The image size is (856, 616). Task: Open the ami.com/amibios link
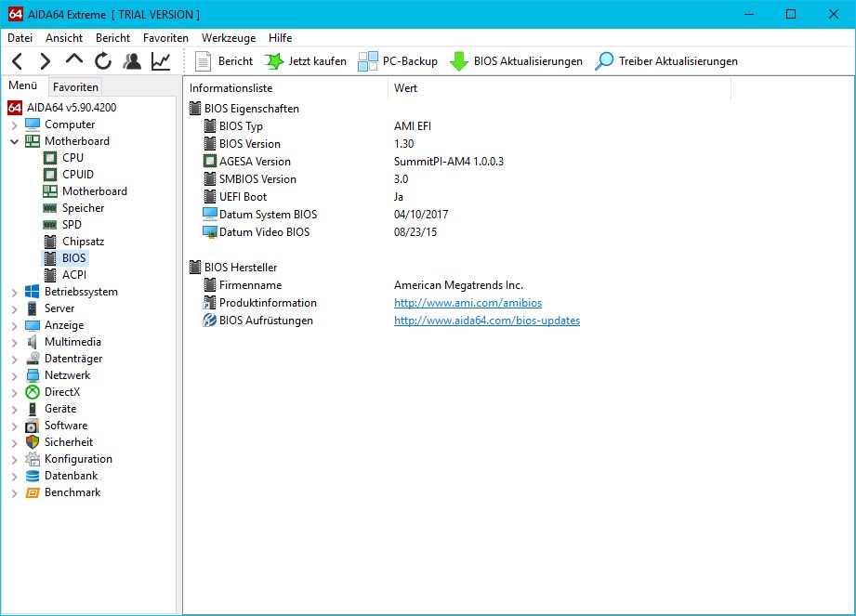(468, 303)
